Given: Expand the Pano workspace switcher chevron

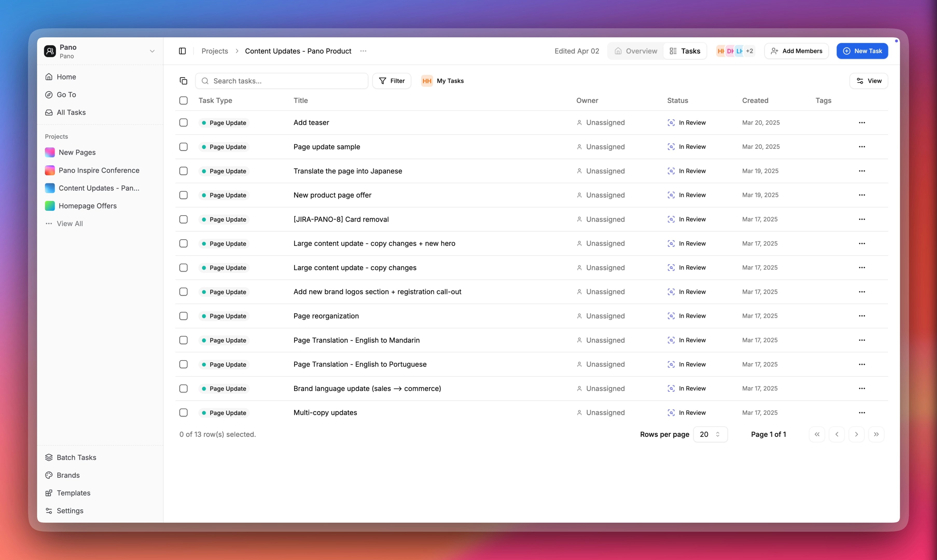Looking at the screenshot, I should pos(152,51).
